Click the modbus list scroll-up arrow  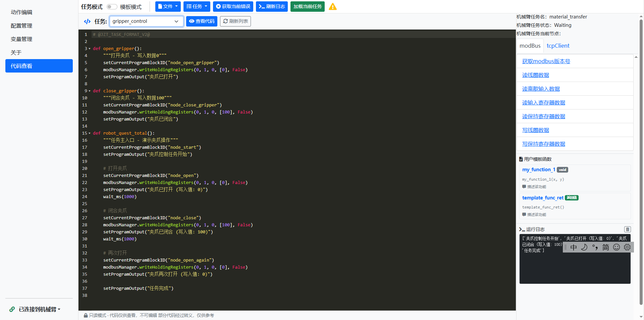pyautogui.click(x=636, y=57)
